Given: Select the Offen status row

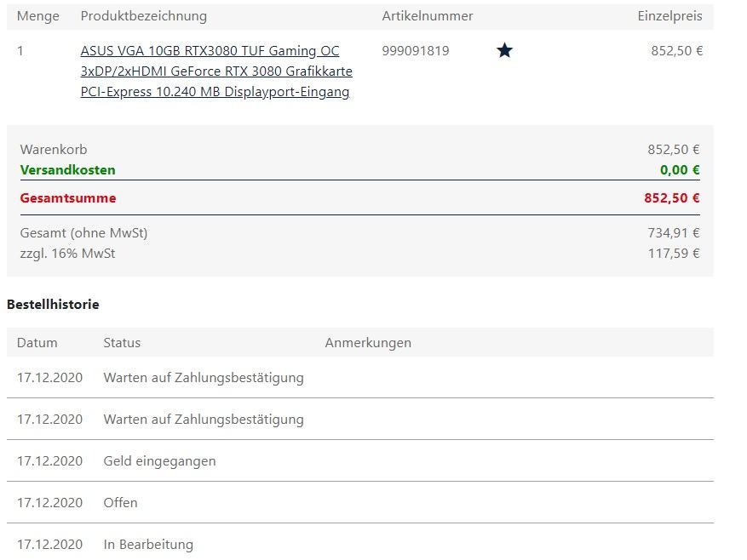Looking at the screenshot, I should 120,503.
